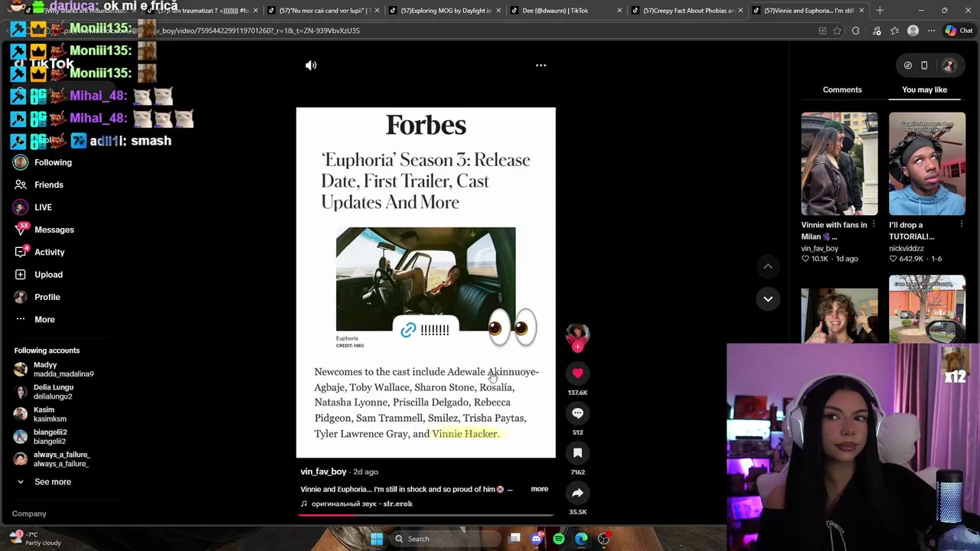Share the video with arrow icon
The height and width of the screenshot is (551, 980).
pos(577,493)
